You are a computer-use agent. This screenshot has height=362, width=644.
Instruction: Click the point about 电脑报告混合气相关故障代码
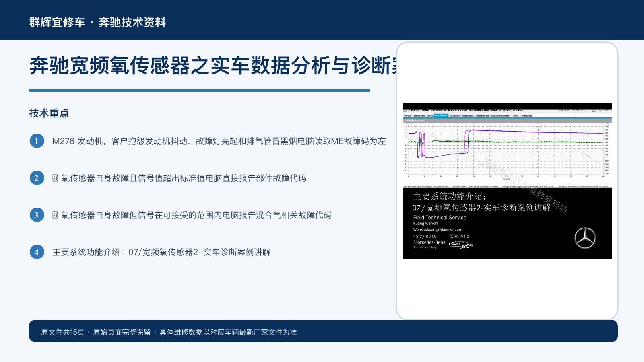(x=192, y=215)
